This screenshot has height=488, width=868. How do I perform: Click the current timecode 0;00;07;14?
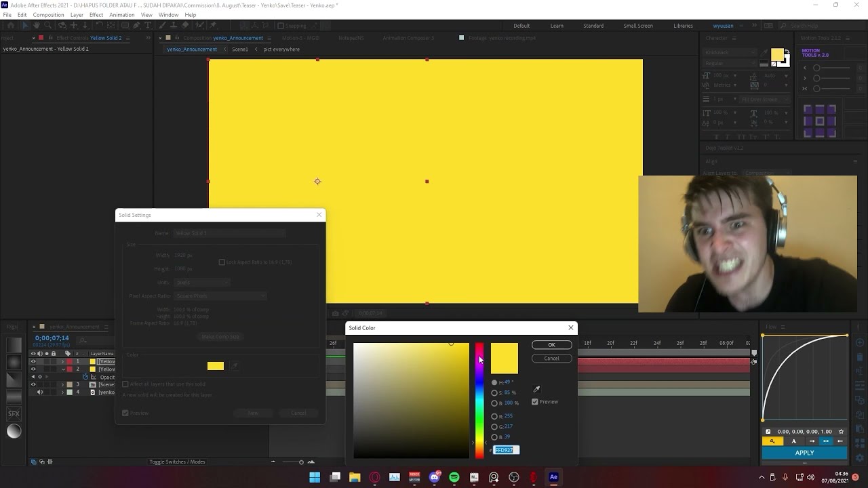tap(52, 338)
